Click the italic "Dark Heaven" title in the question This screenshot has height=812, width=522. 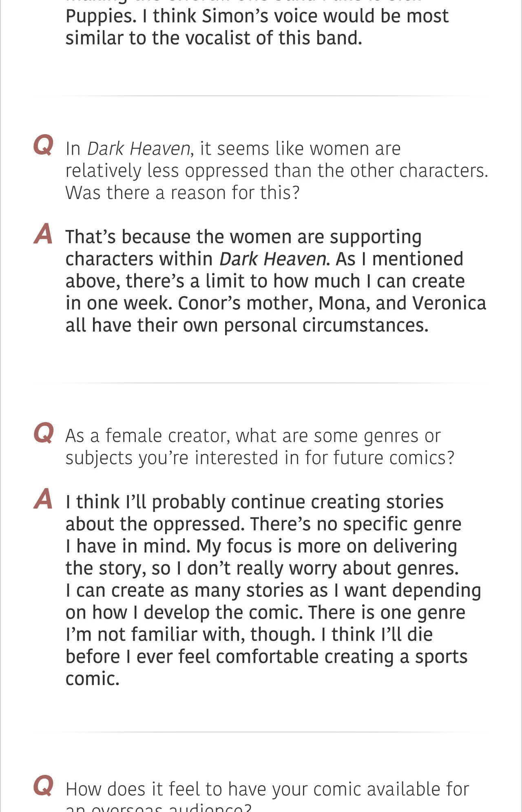(139, 148)
